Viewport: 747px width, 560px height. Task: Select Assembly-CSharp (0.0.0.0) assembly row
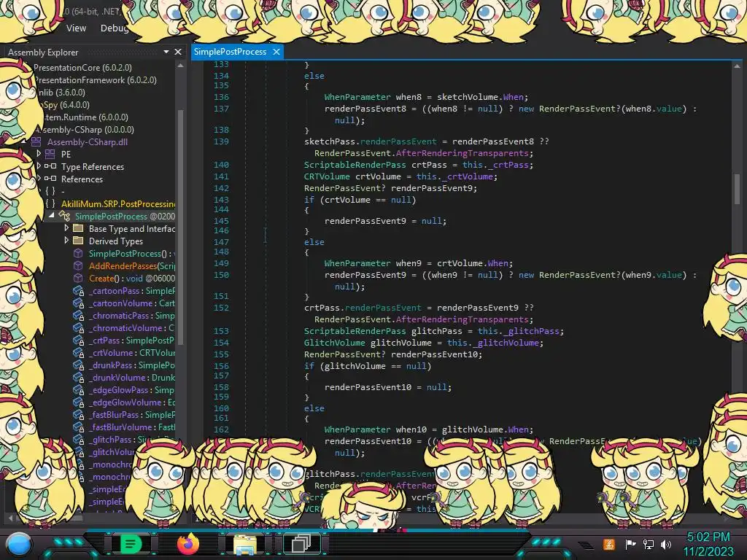click(86, 130)
